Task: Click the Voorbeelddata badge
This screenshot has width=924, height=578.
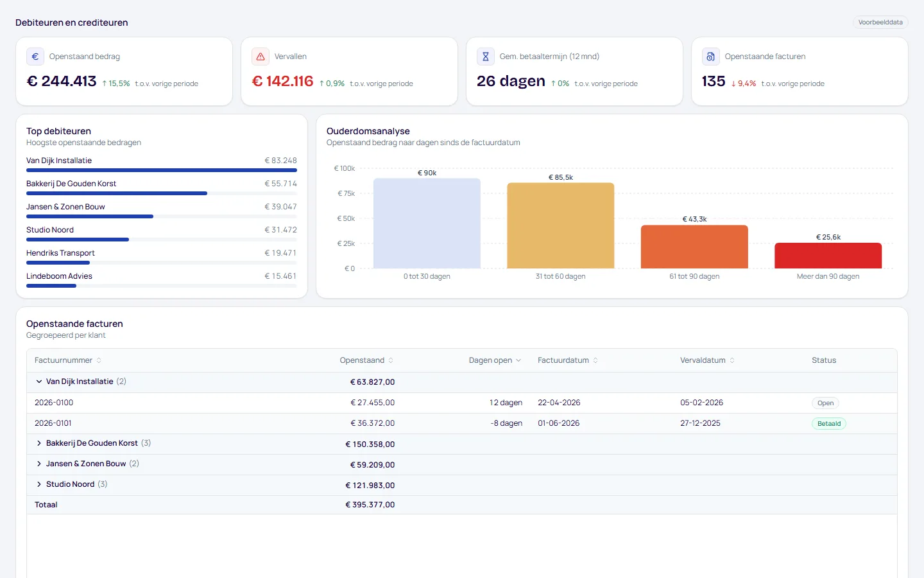Action: (x=880, y=22)
